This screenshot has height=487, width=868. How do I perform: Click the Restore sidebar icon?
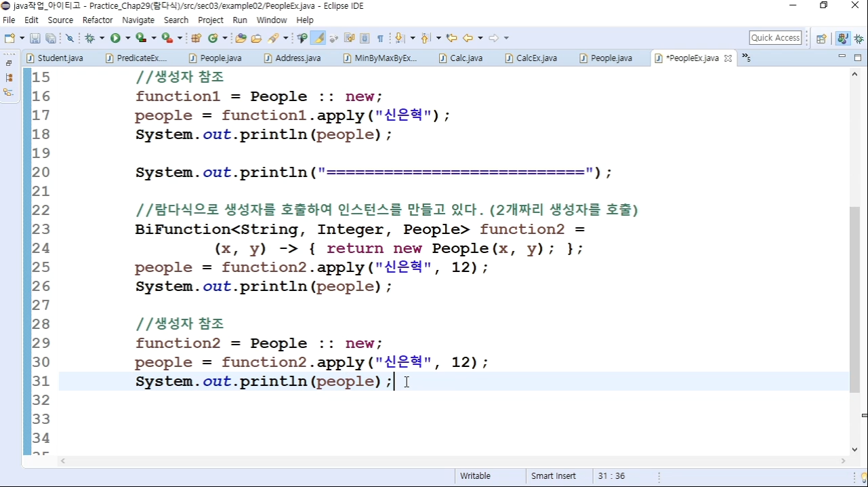click(x=9, y=63)
